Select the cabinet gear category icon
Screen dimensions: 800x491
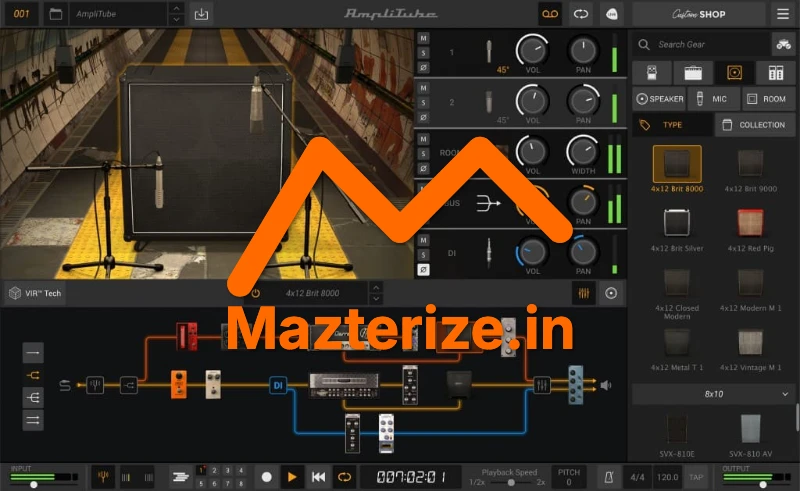pyautogui.click(x=734, y=73)
